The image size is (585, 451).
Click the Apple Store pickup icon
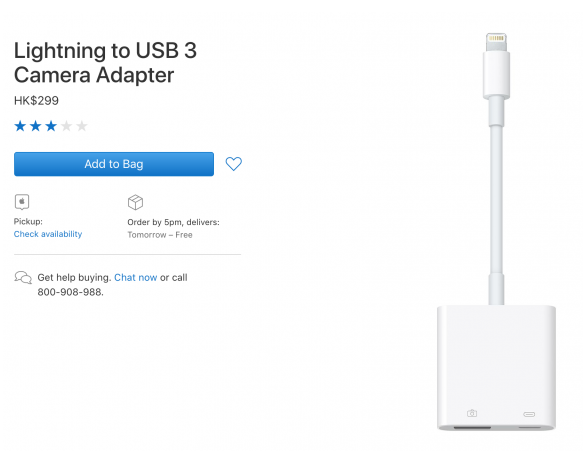tap(22, 202)
